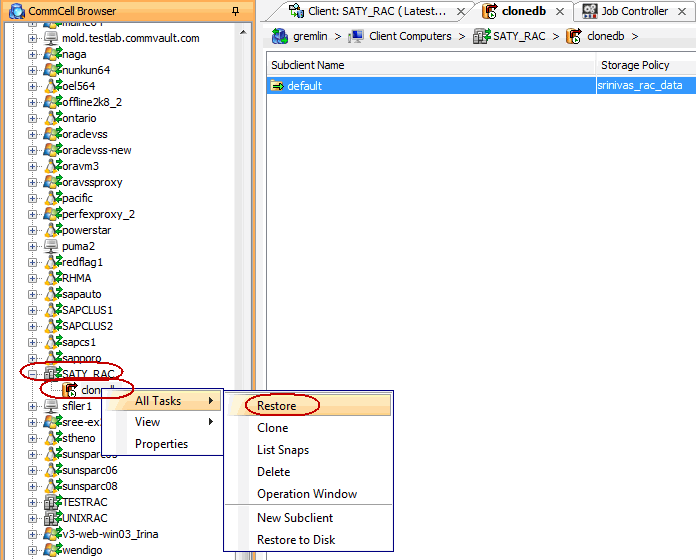The width and height of the screenshot is (696, 560).
Task: Select the oraclevss-new client in tree
Action: click(x=96, y=150)
